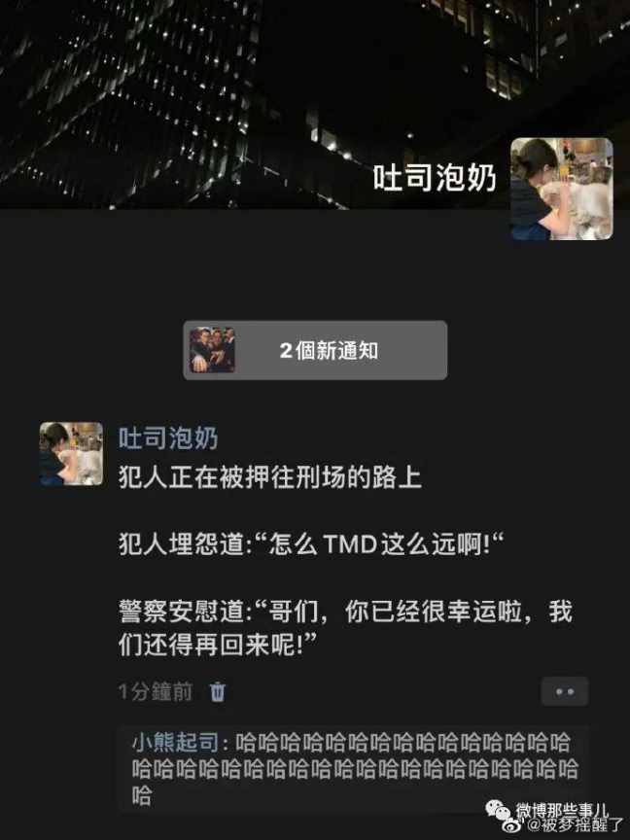Screen dimensions: 630x840
Task: Tap the paragraph starting with 警察安慰道
Action: pyautogui.click(x=345, y=627)
